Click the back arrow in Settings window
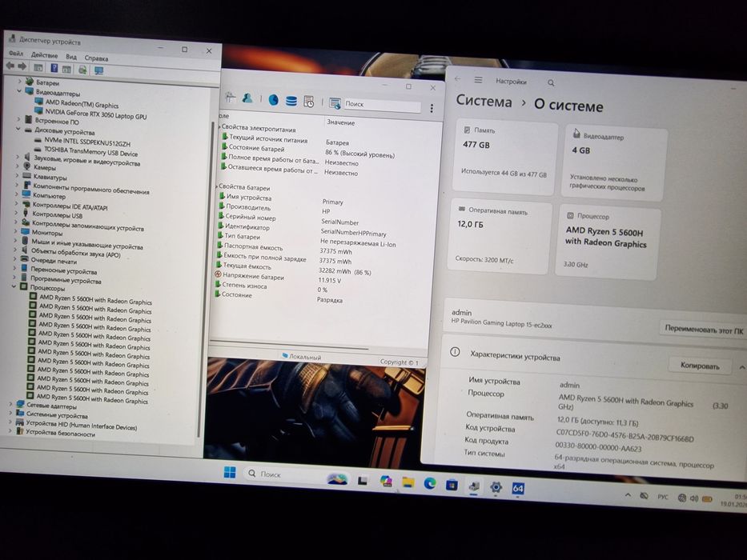 tap(458, 79)
